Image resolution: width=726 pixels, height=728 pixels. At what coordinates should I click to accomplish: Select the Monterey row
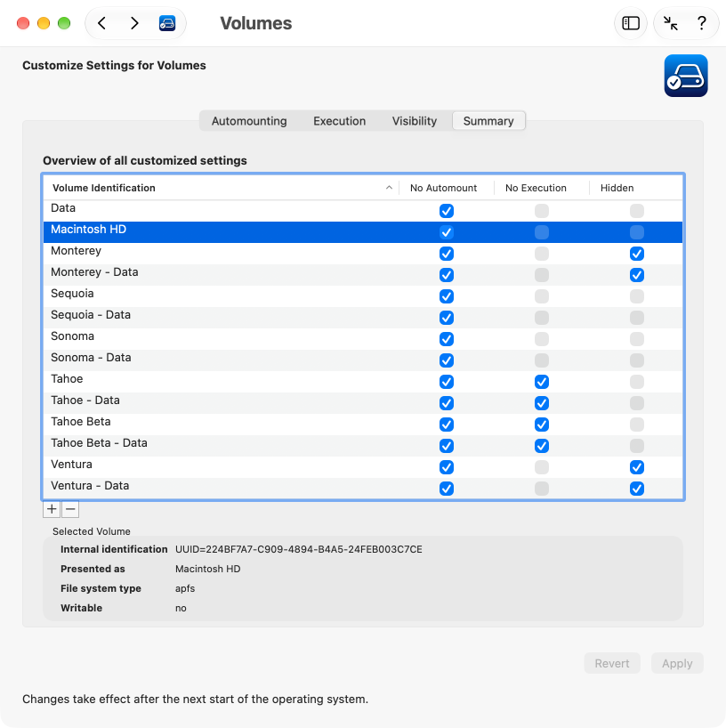[363, 254]
